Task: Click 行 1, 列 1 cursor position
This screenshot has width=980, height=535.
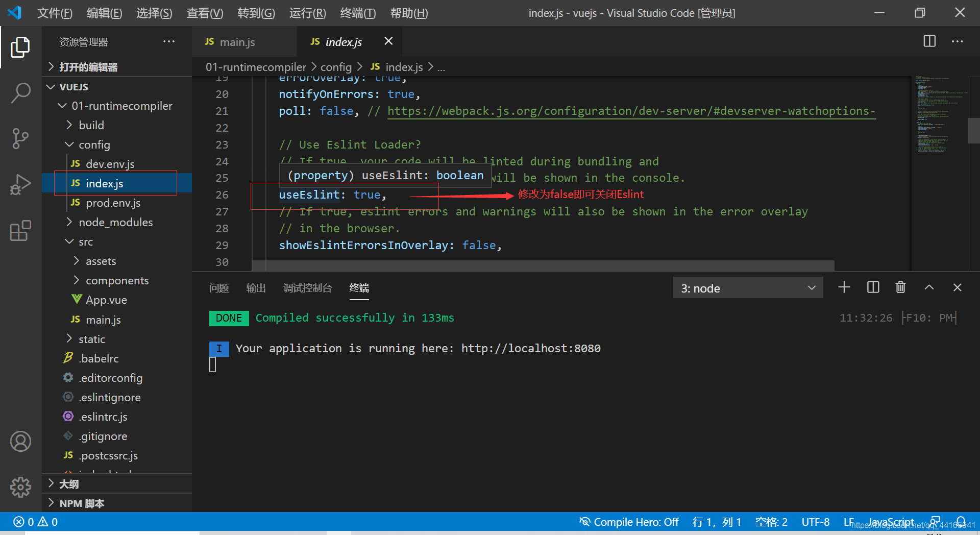Action: coord(717,522)
